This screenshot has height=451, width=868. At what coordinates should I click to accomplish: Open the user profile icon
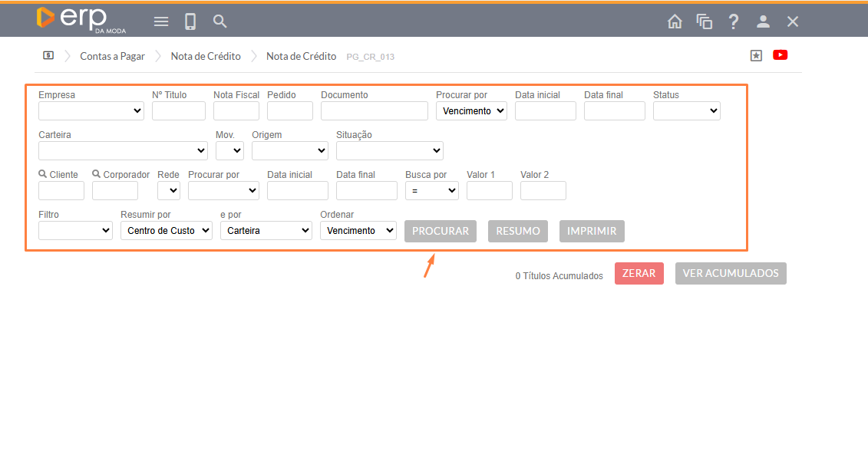pos(763,21)
